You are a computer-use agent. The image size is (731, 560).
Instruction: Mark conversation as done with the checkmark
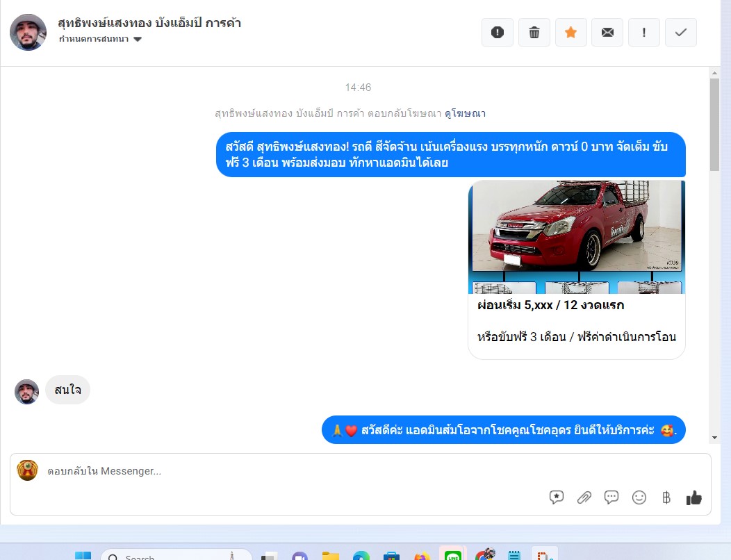[681, 33]
